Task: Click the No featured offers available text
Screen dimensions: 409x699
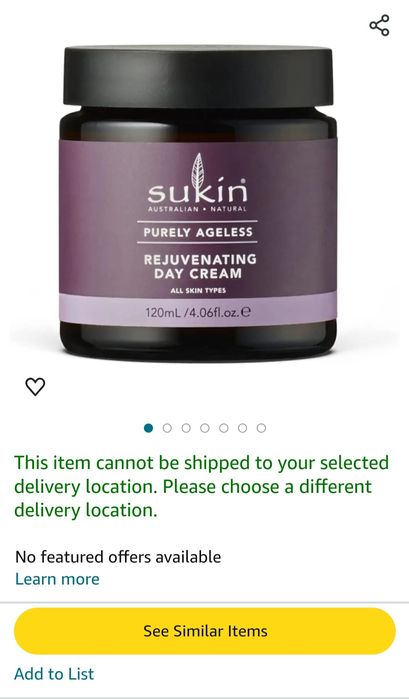Action: point(118,557)
